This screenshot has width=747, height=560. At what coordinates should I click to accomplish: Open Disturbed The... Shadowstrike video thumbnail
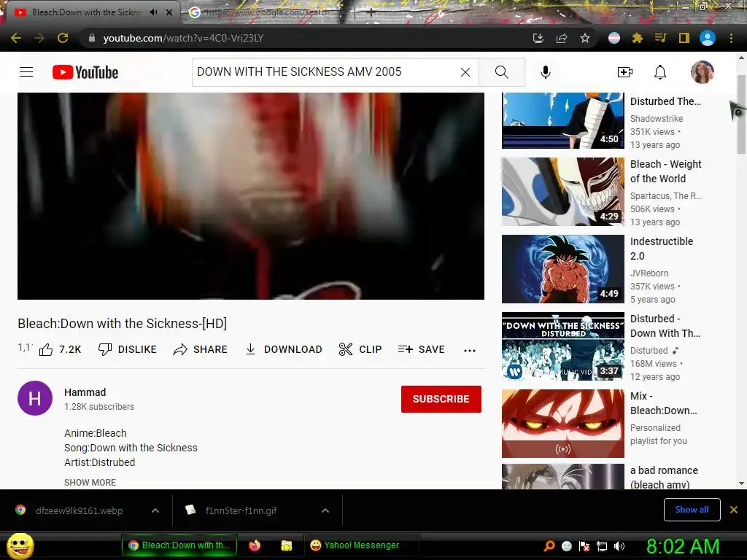point(562,120)
